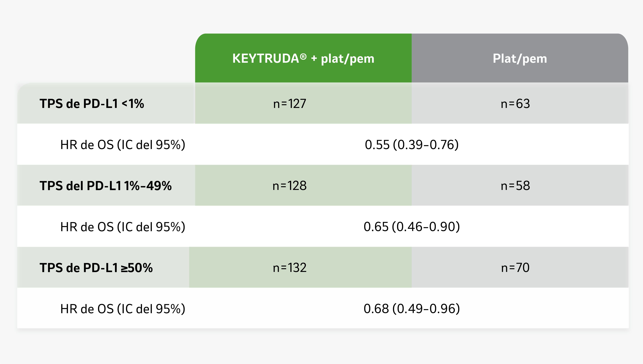643x364 pixels.
Task: Click the n=128 cell
Action: (x=290, y=186)
